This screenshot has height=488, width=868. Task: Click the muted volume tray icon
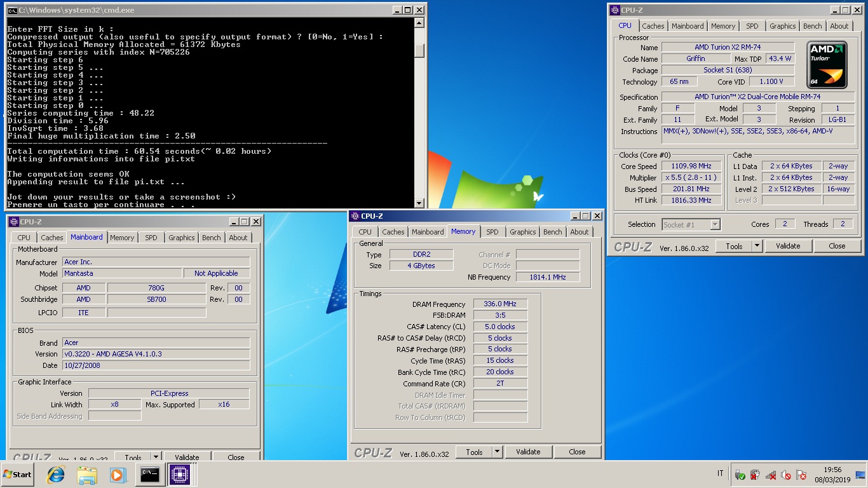[x=786, y=475]
